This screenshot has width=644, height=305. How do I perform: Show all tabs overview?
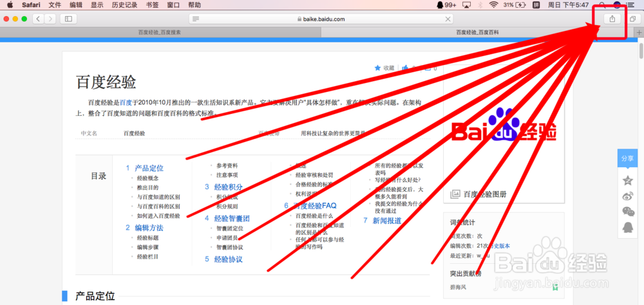tap(633, 19)
